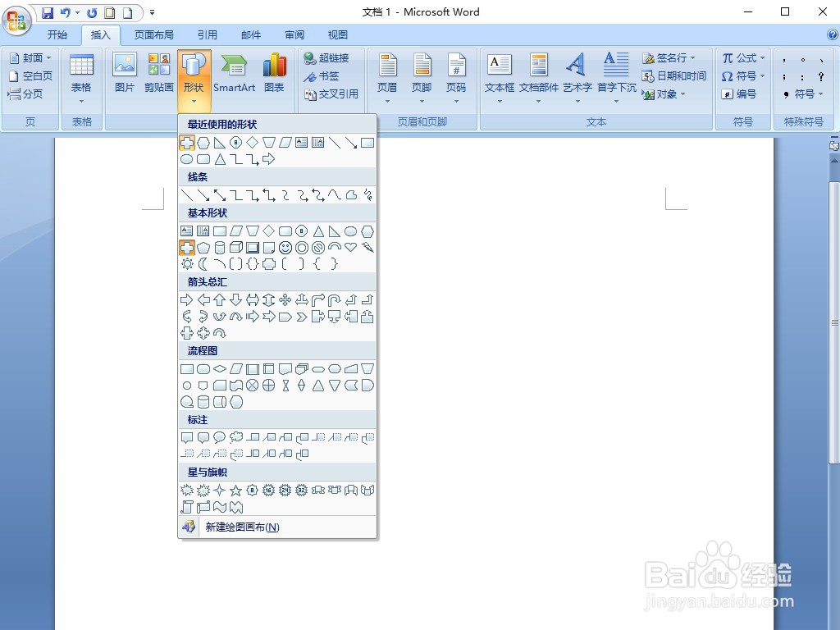Select the cube shape in basic shapes
840x630 pixels.
click(236, 248)
